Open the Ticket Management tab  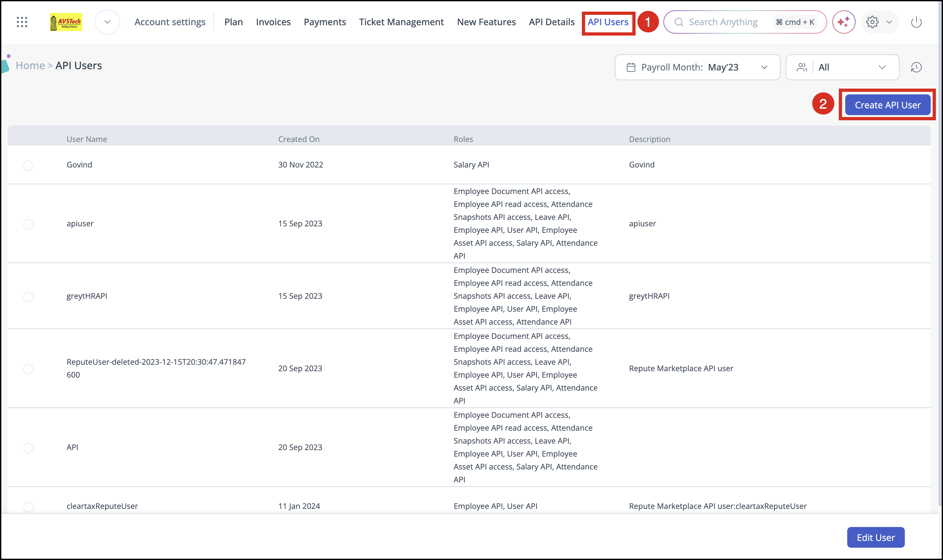pos(401,22)
